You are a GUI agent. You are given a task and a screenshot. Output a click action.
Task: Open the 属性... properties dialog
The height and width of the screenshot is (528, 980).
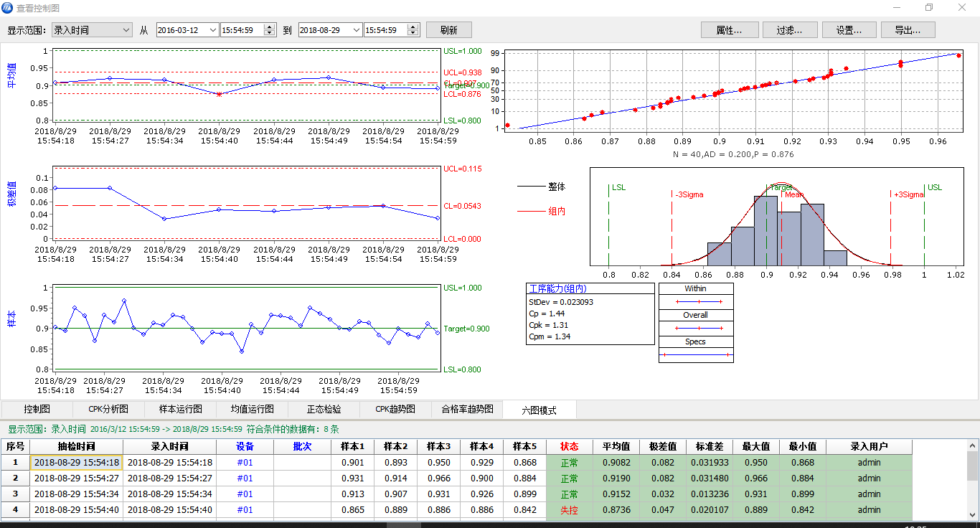pos(728,30)
